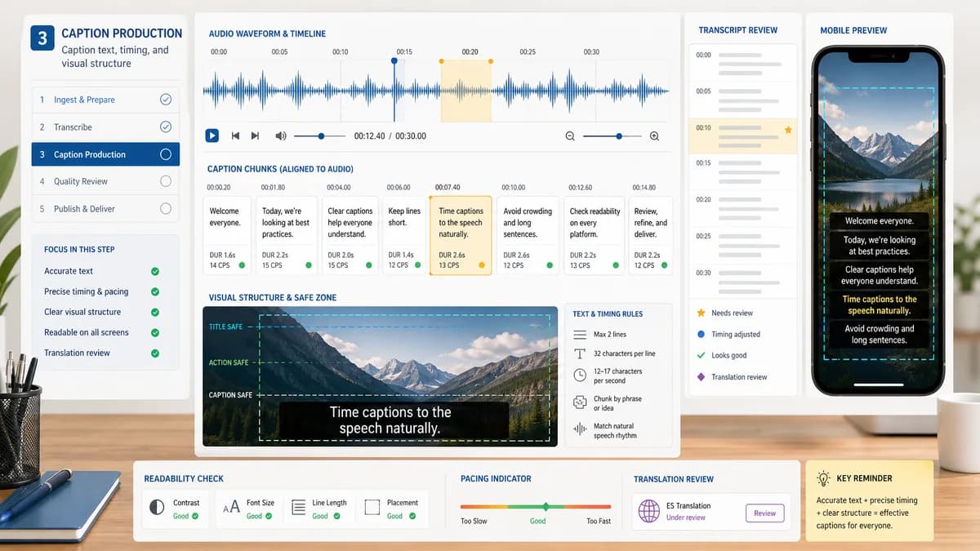The height and width of the screenshot is (551, 980).
Task: Select the orange selection start marker
Action: [442, 61]
